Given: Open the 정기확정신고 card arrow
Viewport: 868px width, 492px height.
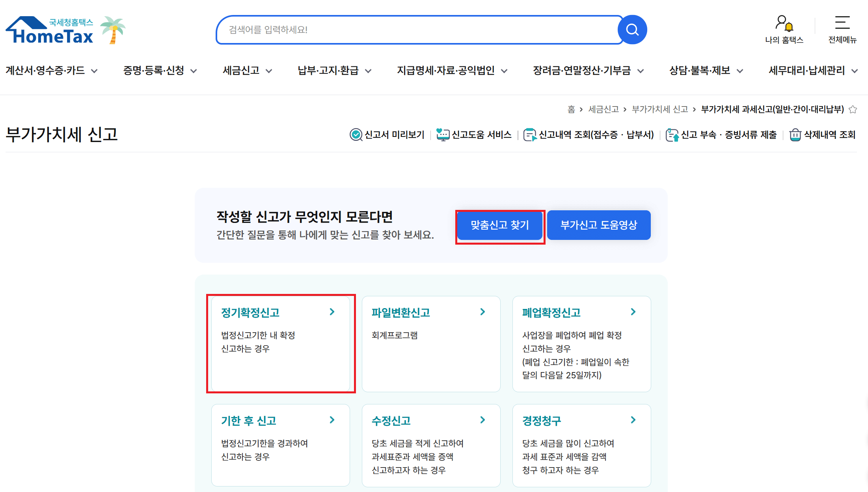Looking at the screenshot, I should 332,312.
